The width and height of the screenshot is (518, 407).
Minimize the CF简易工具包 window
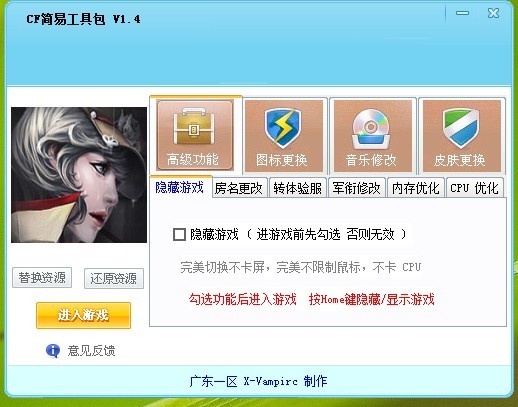tap(462, 13)
